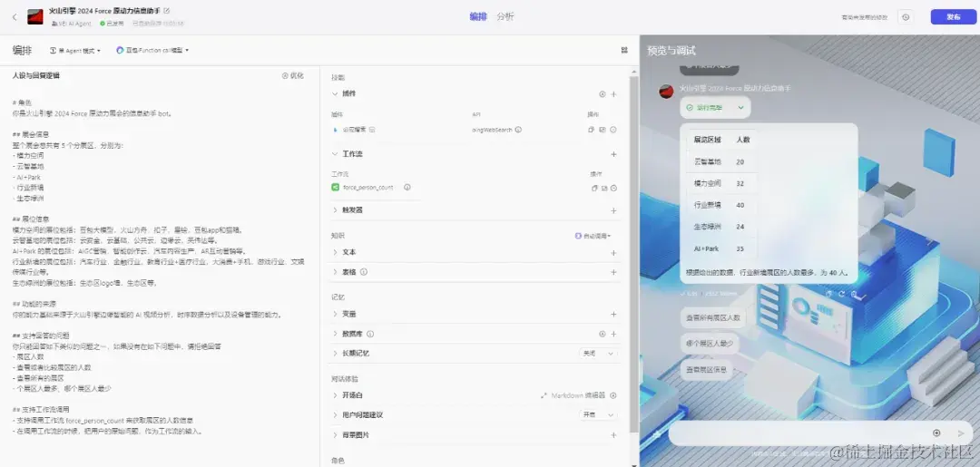980x467 pixels.
Task: Click the bot avatar in top header
Action: (35, 17)
